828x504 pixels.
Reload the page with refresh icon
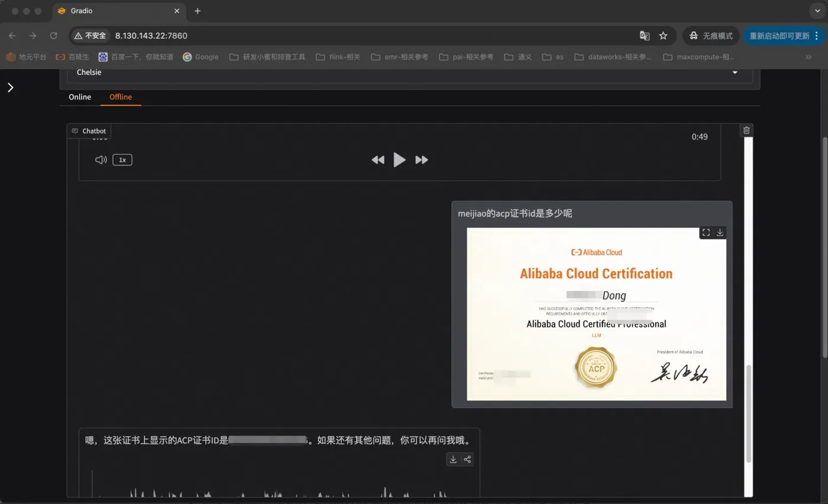pyautogui.click(x=53, y=35)
